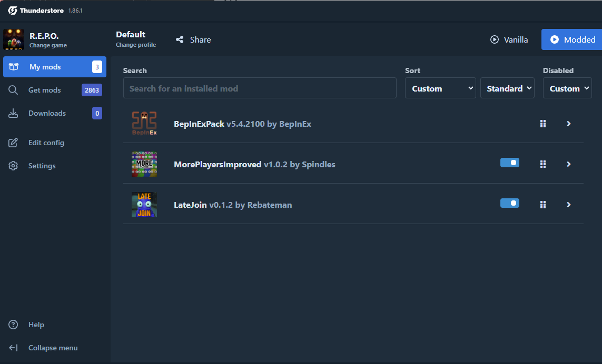
Task: Click the BepInExPack drag handle icon
Action: point(543,124)
